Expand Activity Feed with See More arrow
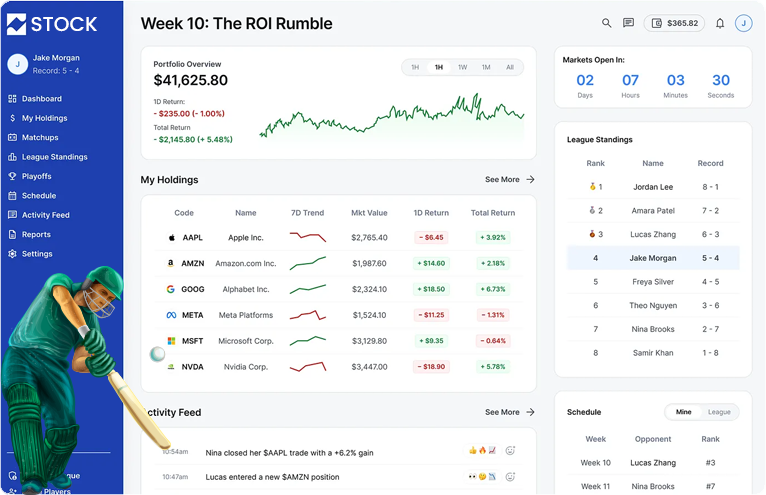 point(510,412)
